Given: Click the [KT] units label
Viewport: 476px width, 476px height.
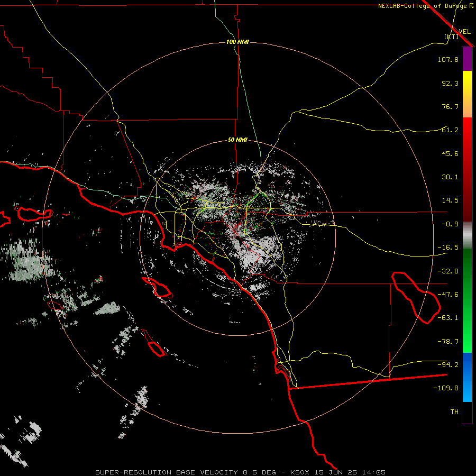Looking at the screenshot, I should [x=452, y=36].
